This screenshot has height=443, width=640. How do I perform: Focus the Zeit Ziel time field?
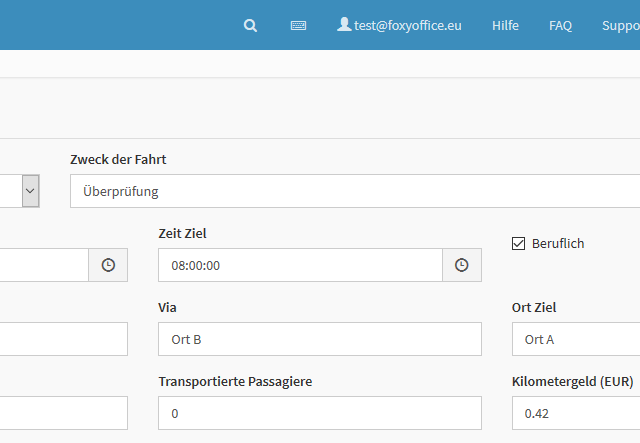300,265
